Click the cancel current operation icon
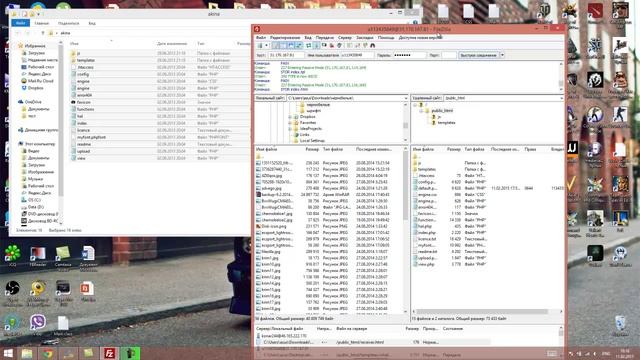The width and height of the screenshot is (640, 360). tap(324, 45)
